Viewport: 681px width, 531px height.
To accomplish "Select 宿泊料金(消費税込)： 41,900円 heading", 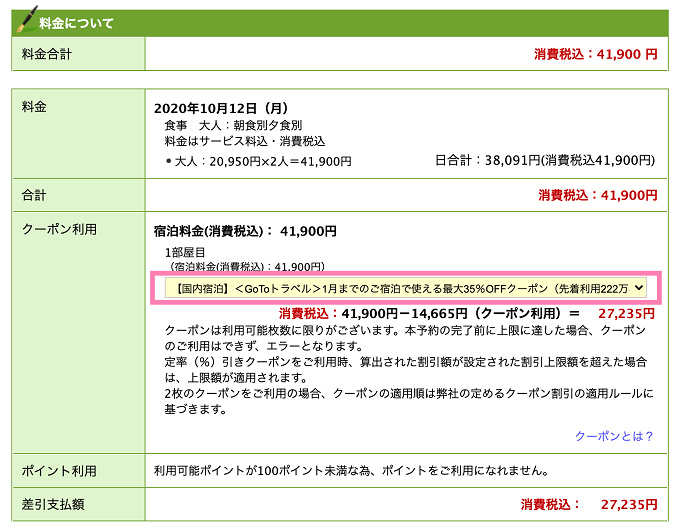I will [x=245, y=231].
